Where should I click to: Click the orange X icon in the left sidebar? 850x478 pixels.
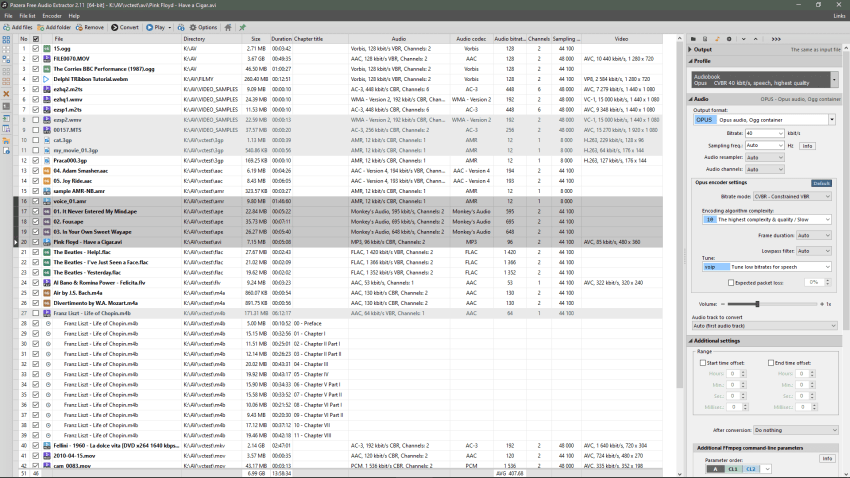tap(7, 93)
